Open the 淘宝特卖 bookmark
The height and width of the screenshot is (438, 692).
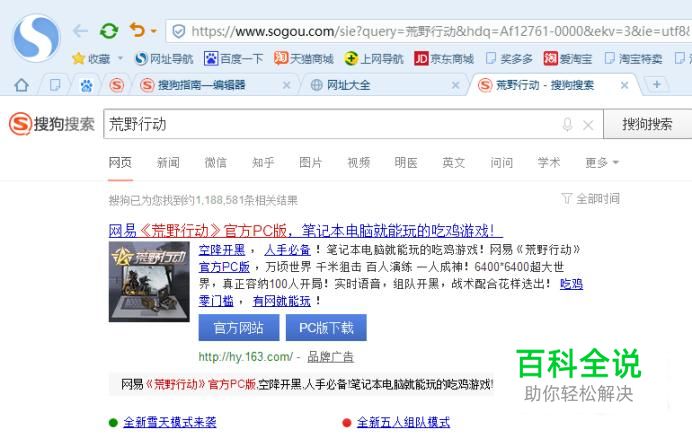(x=633, y=58)
